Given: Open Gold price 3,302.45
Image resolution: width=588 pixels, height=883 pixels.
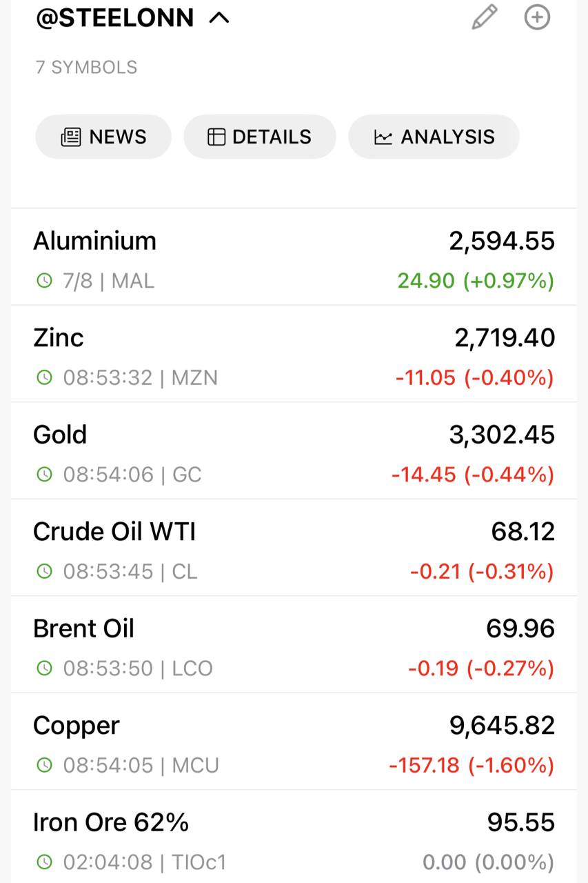Looking at the screenshot, I should pyautogui.click(x=502, y=435).
